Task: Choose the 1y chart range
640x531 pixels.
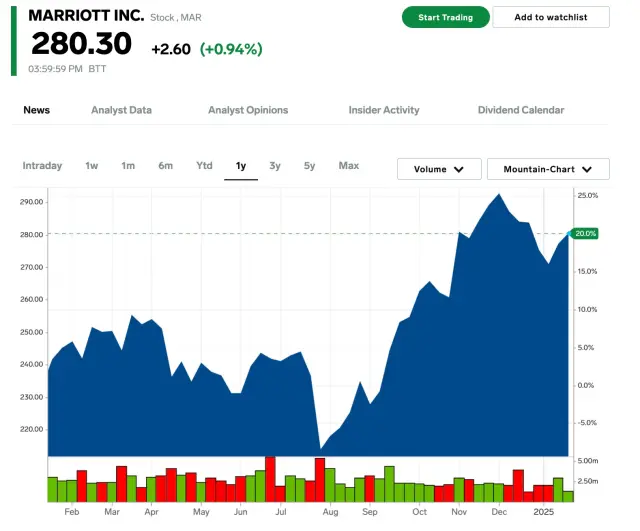Action: [x=241, y=166]
